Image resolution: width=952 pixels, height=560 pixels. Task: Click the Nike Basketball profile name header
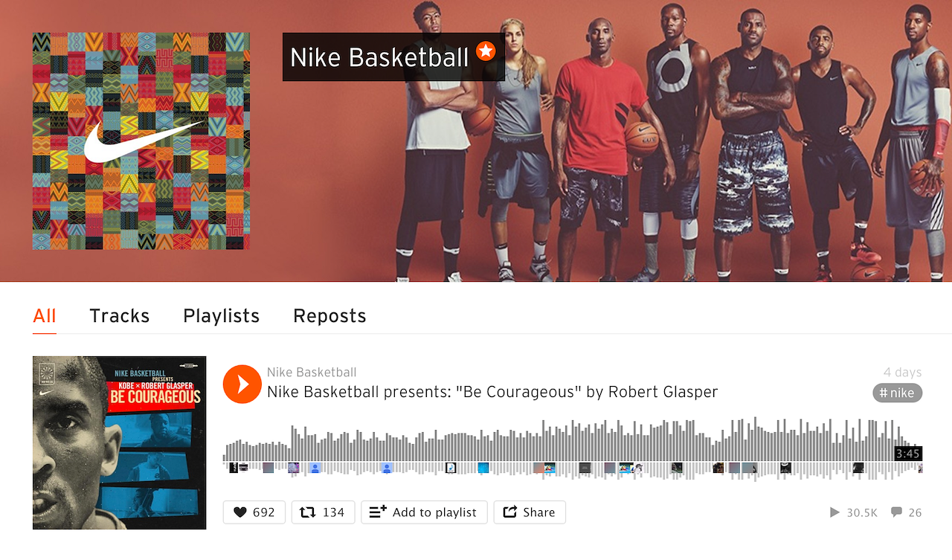point(379,57)
